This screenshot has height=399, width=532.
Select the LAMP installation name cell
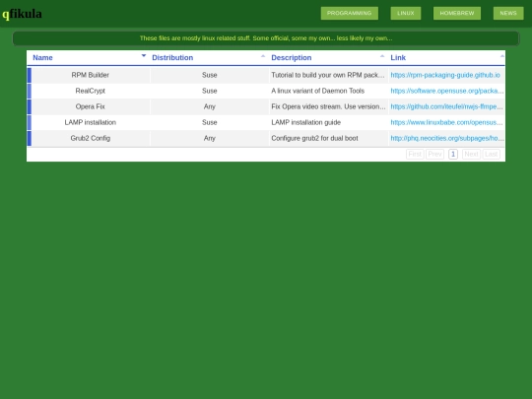click(x=91, y=122)
